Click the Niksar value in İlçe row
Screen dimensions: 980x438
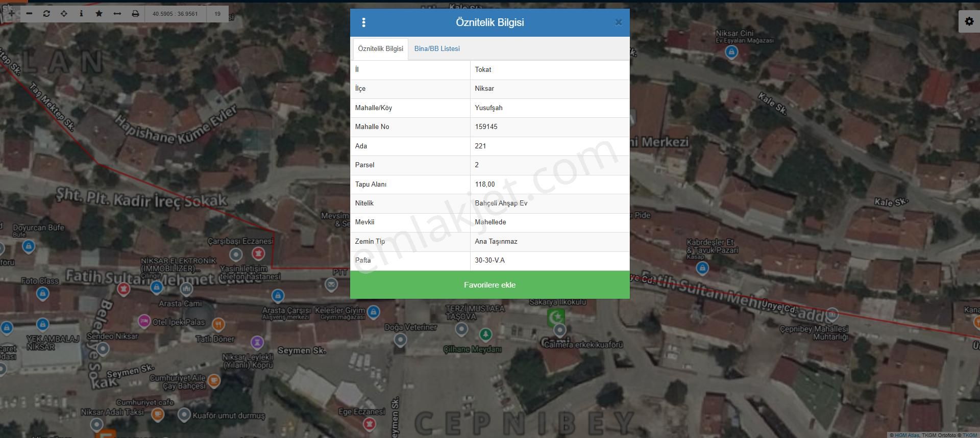pos(484,88)
